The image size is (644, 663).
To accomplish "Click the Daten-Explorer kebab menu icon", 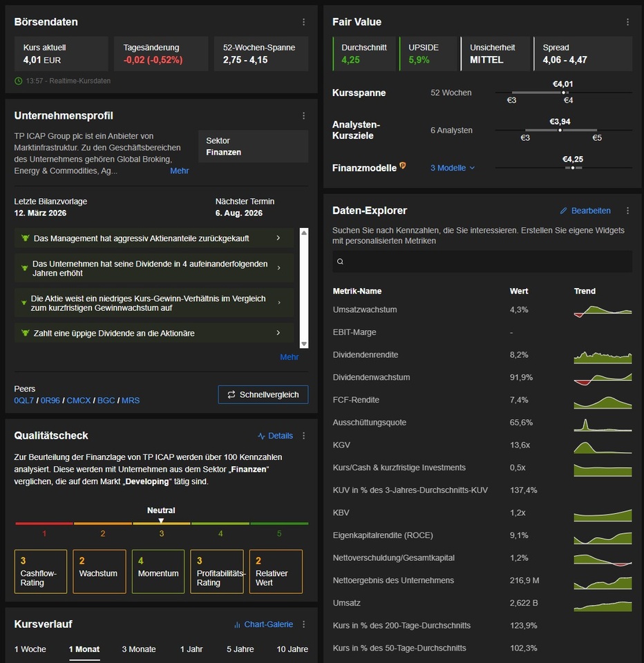I will (x=627, y=211).
